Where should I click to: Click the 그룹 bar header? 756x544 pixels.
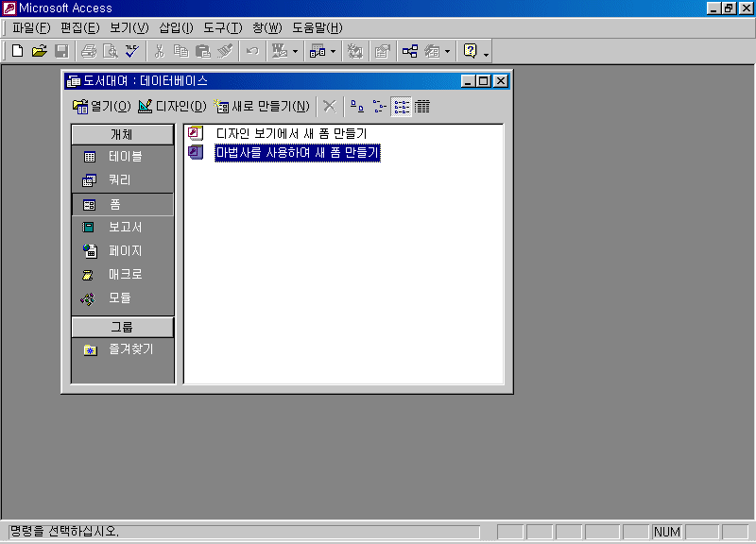click(123, 327)
